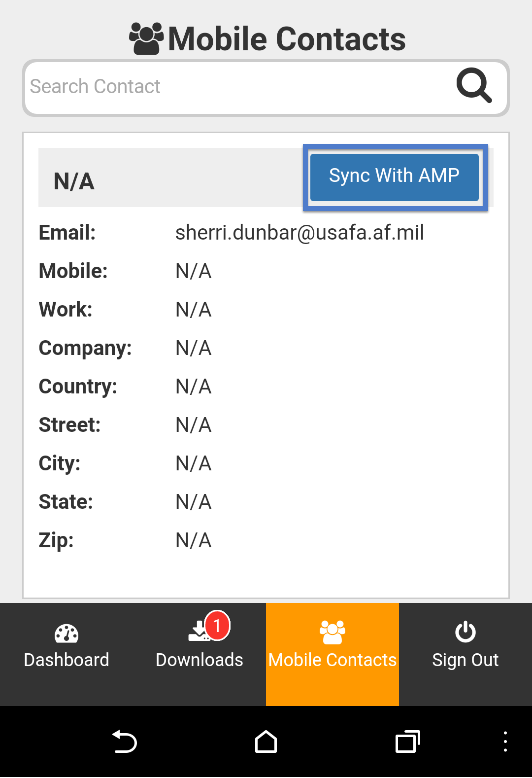Viewport: 532px width, 778px height.
Task: Click the Sign Out power icon
Action: point(465,632)
